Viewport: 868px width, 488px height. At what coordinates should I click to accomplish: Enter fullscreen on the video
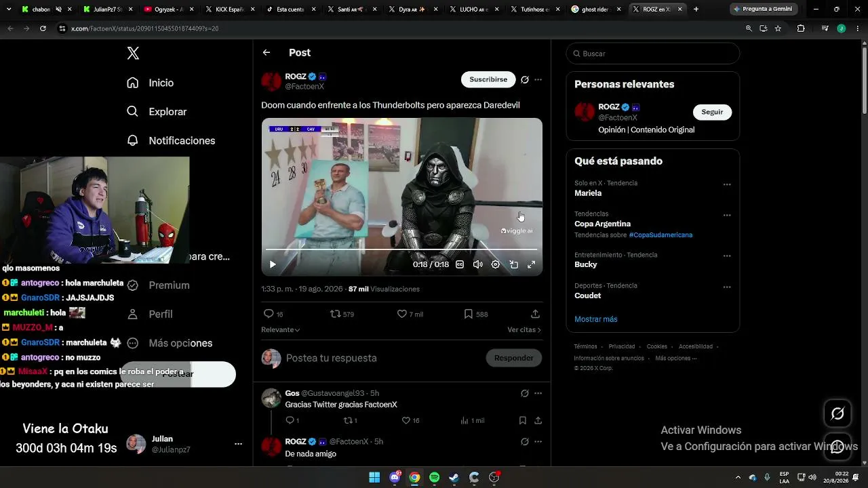531,264
